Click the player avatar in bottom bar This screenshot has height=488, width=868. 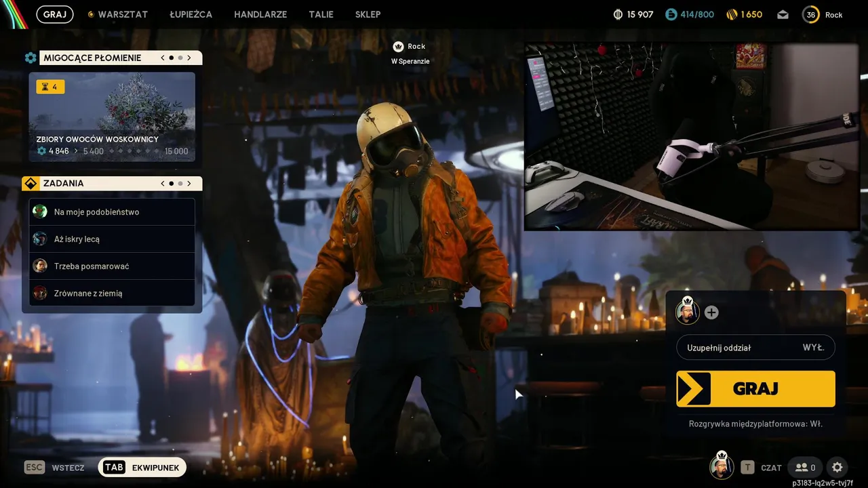pyautogui.click(x=722, y=466)
